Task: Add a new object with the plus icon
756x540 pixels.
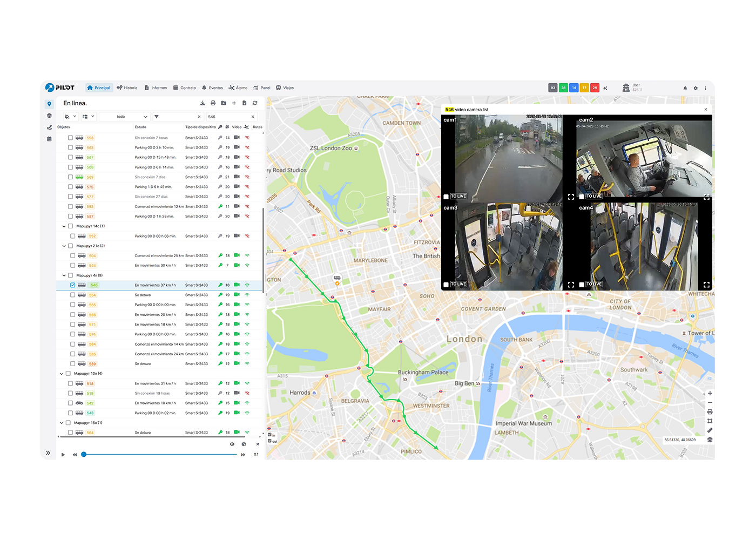Action: tap(234, 103)
